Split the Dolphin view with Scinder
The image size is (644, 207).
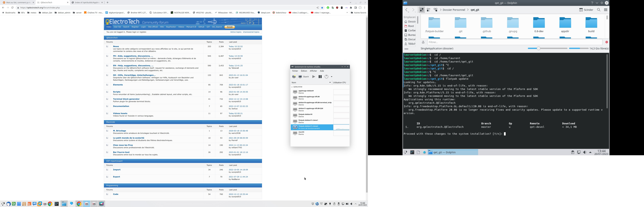[586, 10]
